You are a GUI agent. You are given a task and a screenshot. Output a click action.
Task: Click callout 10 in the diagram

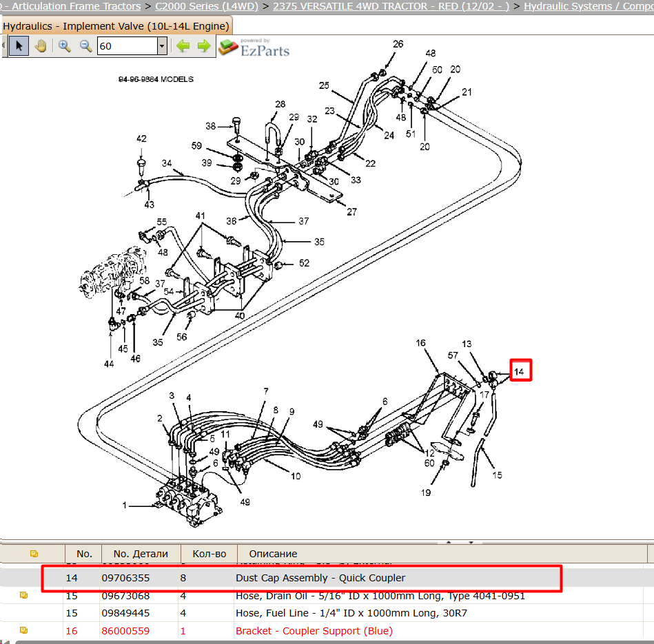coord(296,476)
